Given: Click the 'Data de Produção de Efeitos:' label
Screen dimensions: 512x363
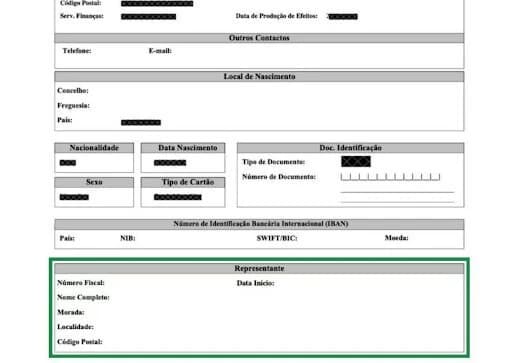Looking at the screenshot, I should click(x=276, y=16).
